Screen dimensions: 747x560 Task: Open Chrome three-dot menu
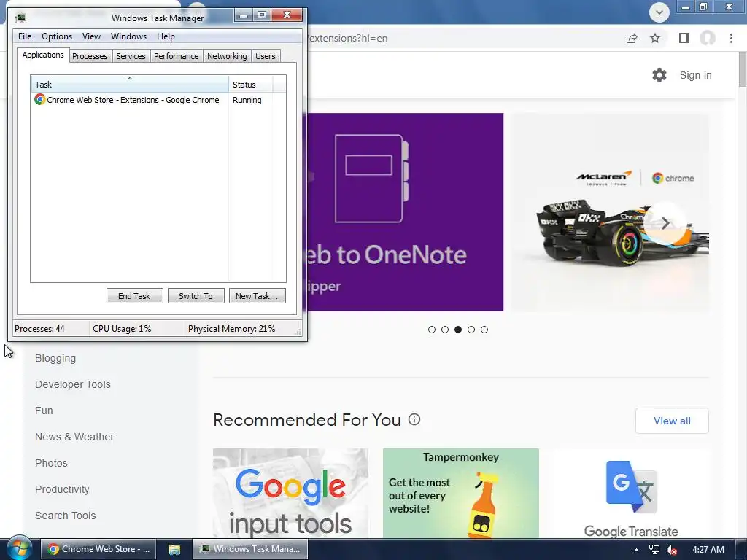pyautogui.click(x=731, y=38)
